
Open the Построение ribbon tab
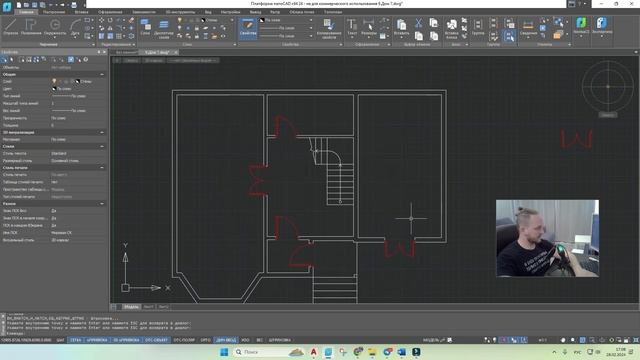54,12
